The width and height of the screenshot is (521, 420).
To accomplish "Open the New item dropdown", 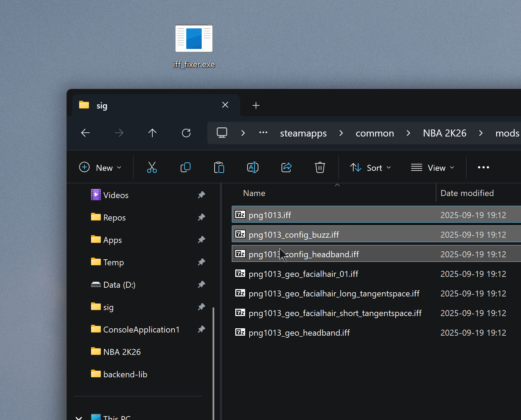I will (100, 168).
